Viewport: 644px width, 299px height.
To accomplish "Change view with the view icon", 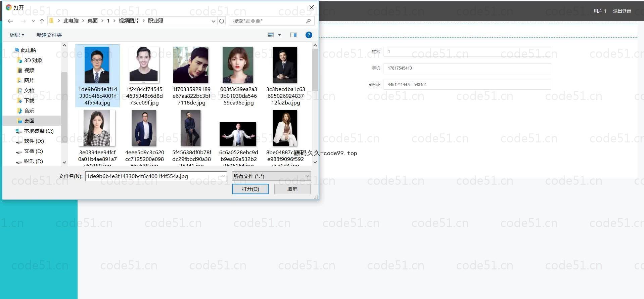I will click(271, 35).
